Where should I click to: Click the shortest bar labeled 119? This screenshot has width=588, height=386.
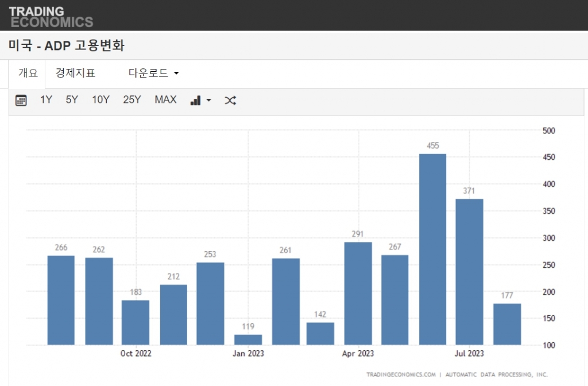pyautogui.click(x=248, y=339)
